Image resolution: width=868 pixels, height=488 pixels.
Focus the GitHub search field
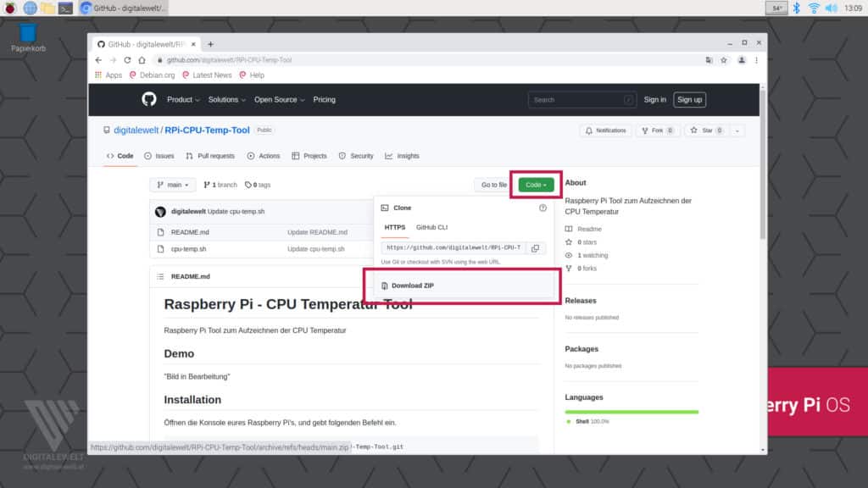point(581,99)
